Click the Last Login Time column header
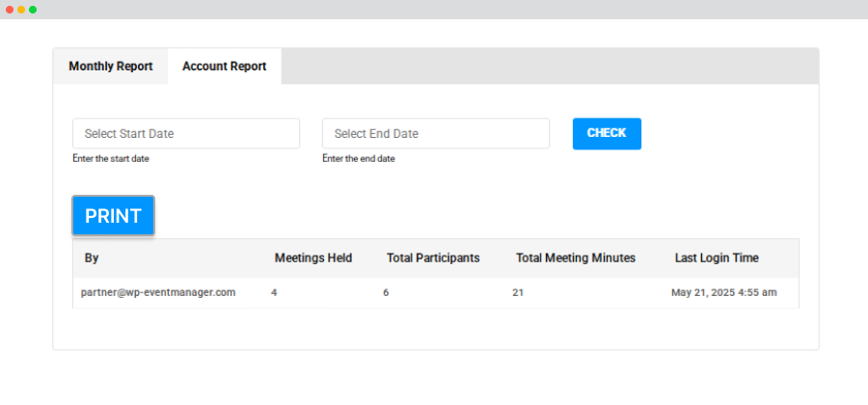The height and width of the screenshot is (405, 868). [717, 257]
